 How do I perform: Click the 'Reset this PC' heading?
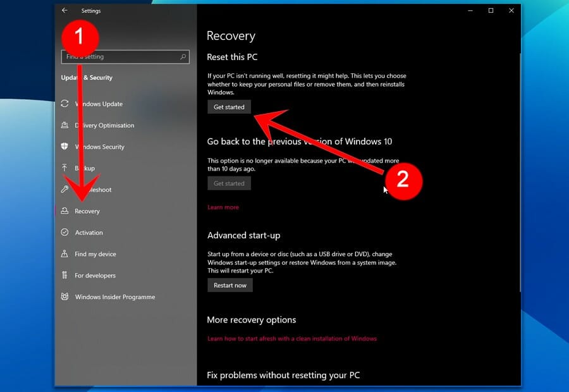point(232,57)
